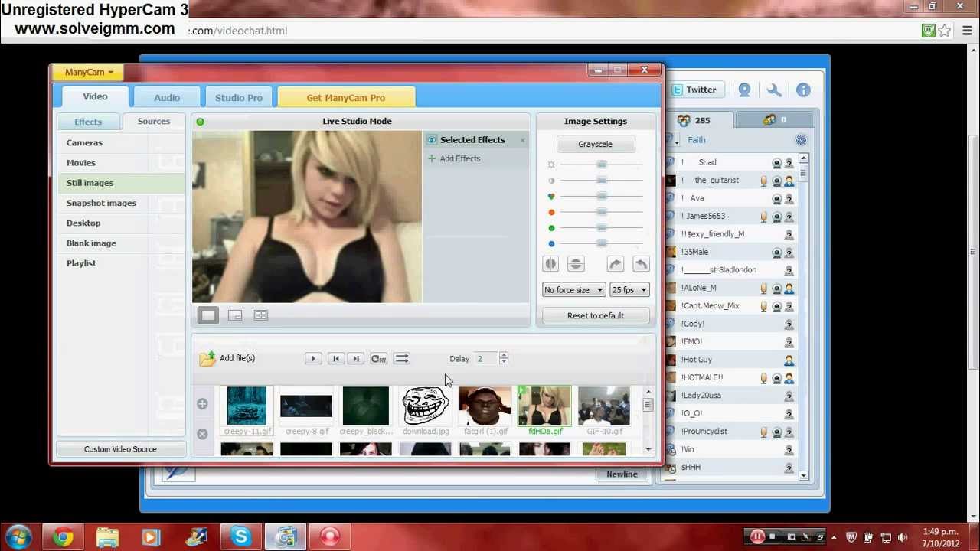Click Twitter button in chat window
The image size is (980, 551).
click(x=695, y=90)
